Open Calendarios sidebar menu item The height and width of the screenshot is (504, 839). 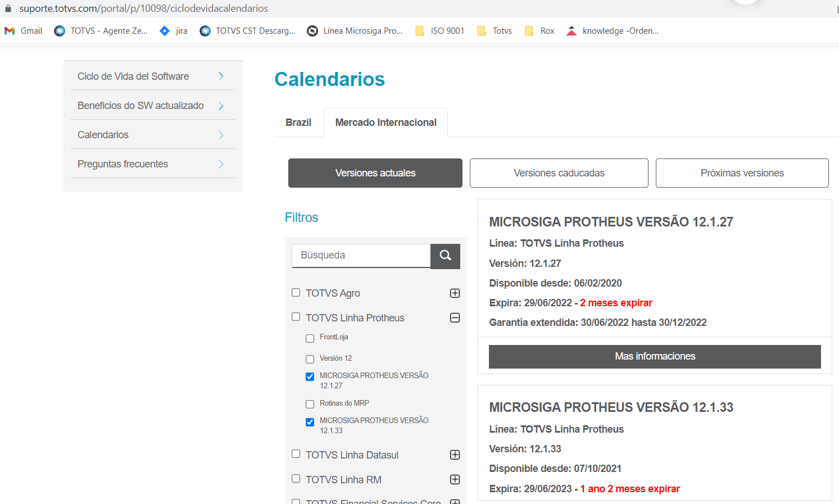[103, 135]
